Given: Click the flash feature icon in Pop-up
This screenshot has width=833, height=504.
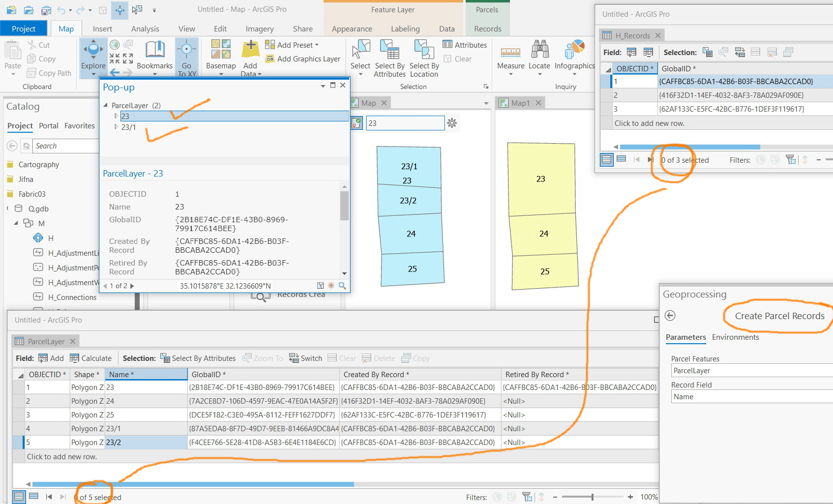Looking at the screenshot, I should coord(331,286).
